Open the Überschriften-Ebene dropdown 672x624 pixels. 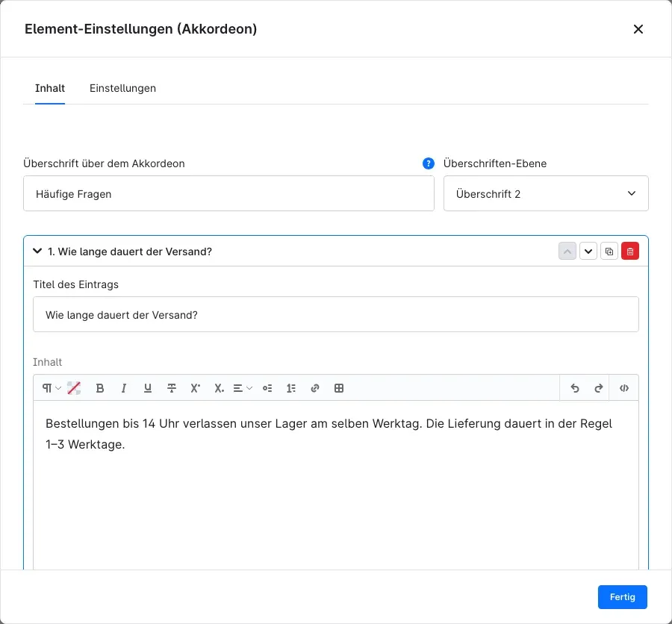(546, 193)
